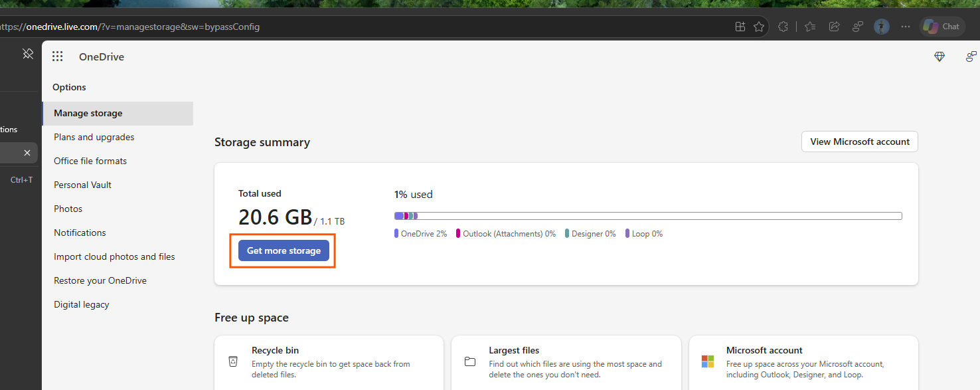The width and height of the screenshot is (980, 390).
Task: Click the Microsoft logo on account card
Action: 708,361
